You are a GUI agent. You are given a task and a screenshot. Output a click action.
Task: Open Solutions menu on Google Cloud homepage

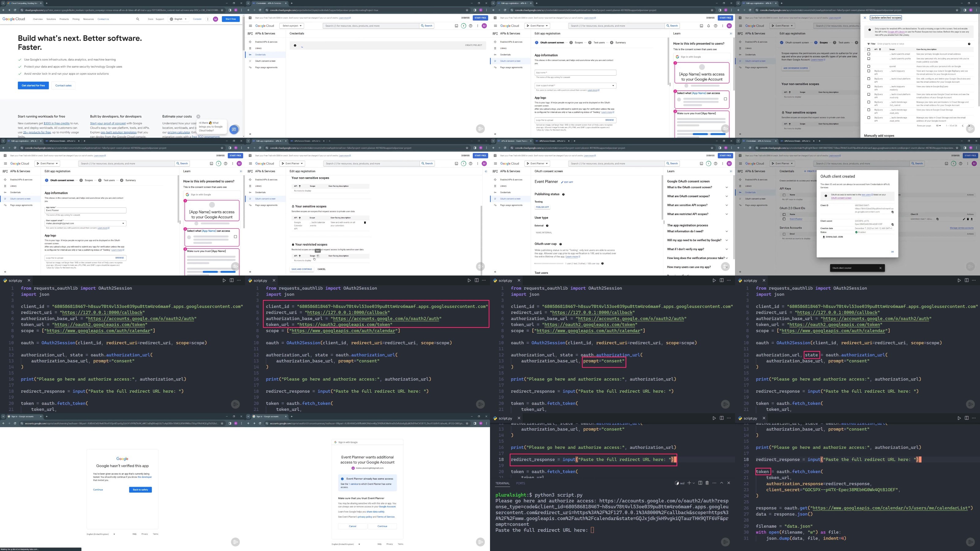tap(51, 19)
